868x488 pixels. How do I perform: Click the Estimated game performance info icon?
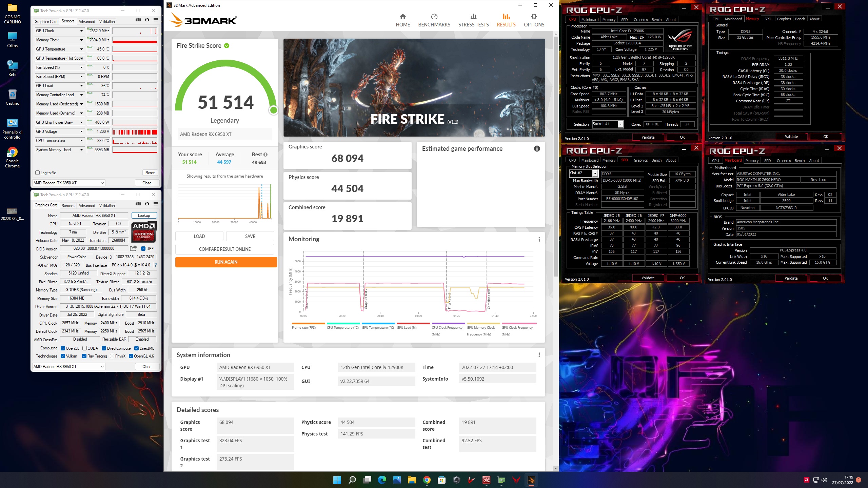pos(537,148)
